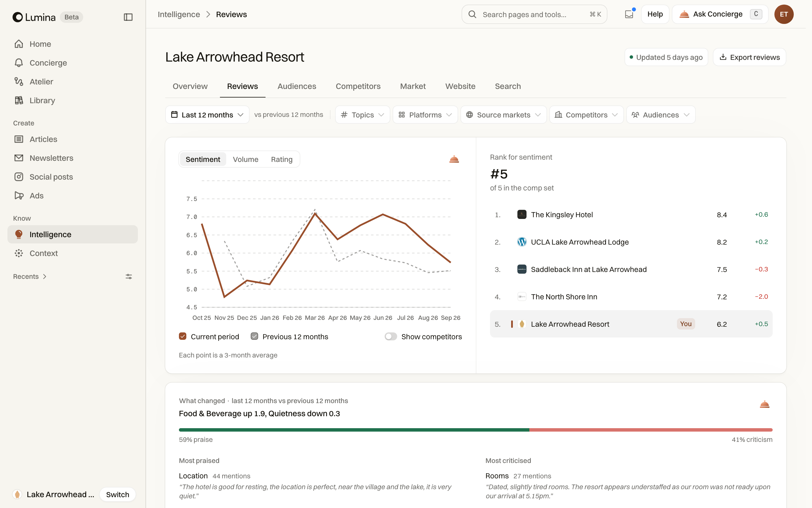
Task: Open Social posts from sidebar
Action: pyautogui.click(x=73, y=177)
